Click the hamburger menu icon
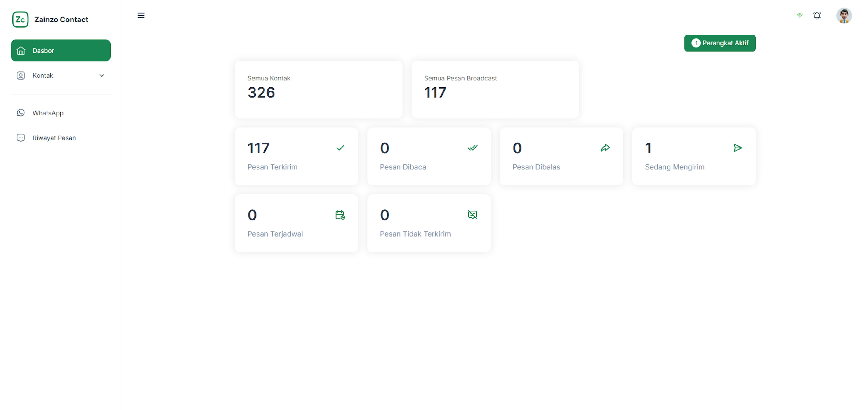The height and width of the screenshot is (410, 868). pos(141,16)
